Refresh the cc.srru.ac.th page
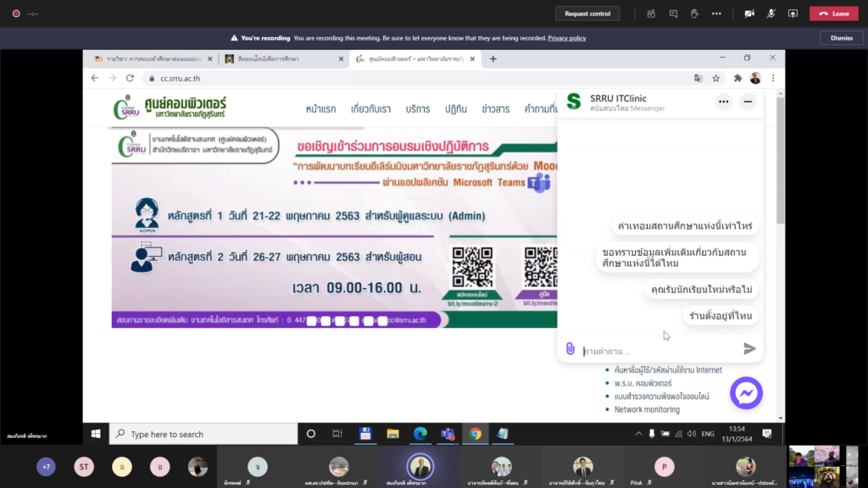868x488 pixels. (x=129, y=77)
